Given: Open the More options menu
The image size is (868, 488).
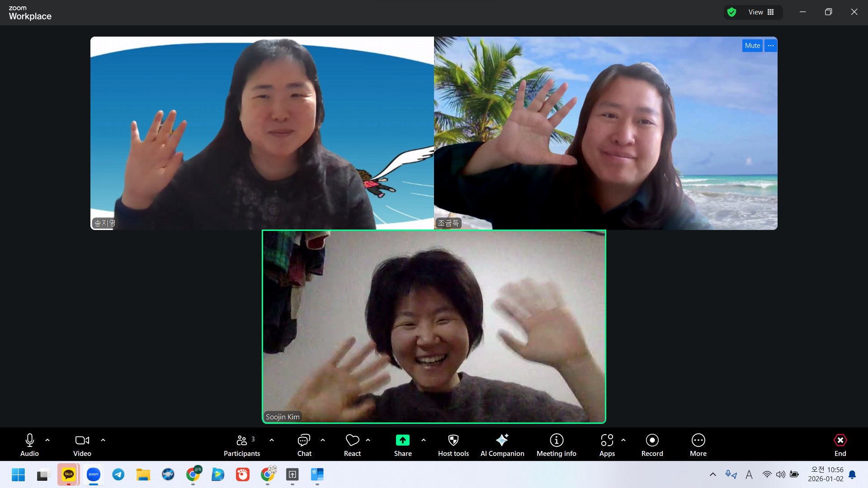Looking at the screenshot, I should [698, 441].
